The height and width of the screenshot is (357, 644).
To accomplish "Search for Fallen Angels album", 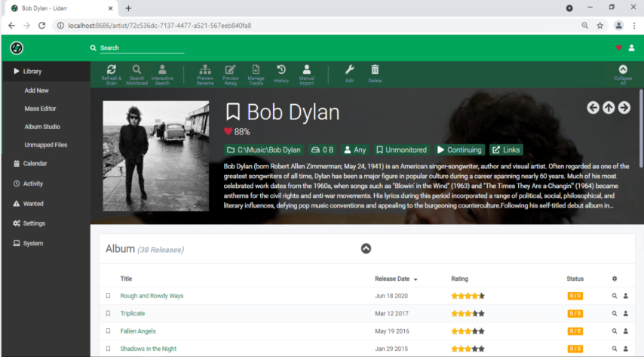I will [615, 331].
